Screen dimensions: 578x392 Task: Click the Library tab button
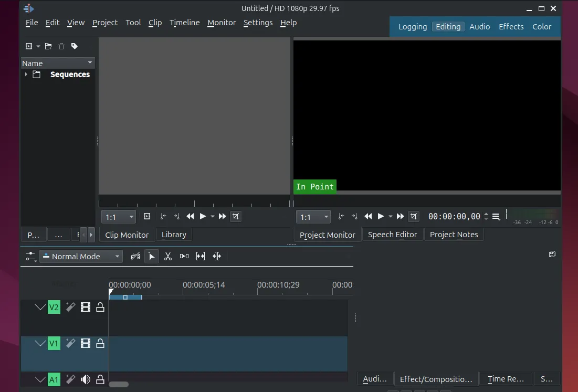coord(174,235)
